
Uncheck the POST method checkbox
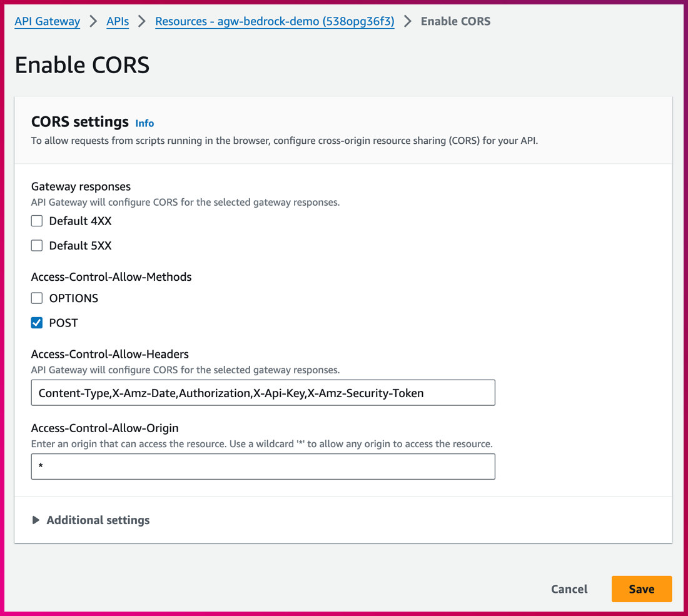37,323
